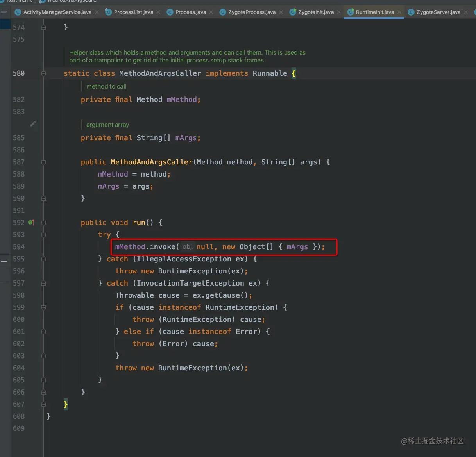
Task: Click the 'argument array' doc comment
Action: pos(107,125)
